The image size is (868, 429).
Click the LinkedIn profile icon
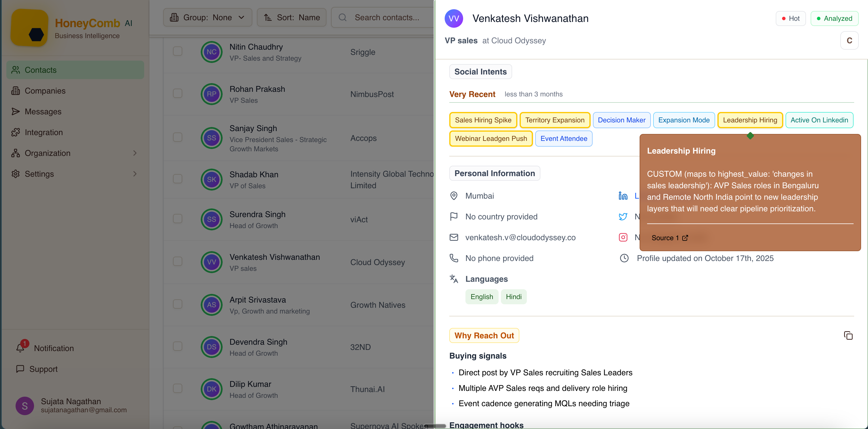tap(623, 196)
